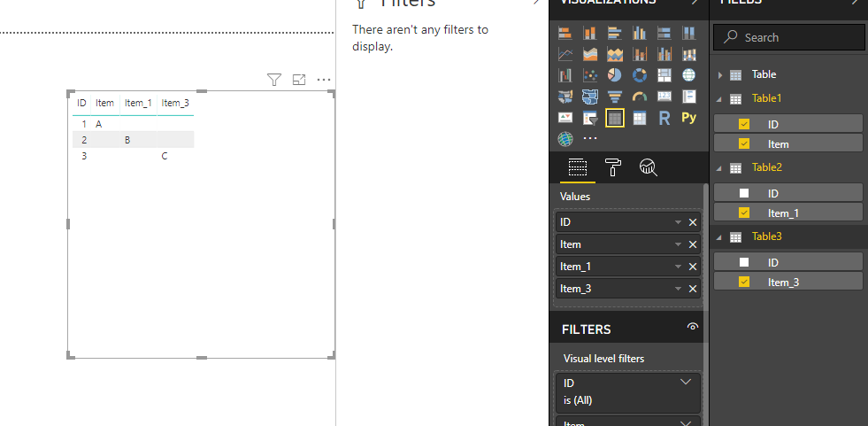
Task: Collapse the Table1 node in Fields list
Action: [x=719, y=99]
